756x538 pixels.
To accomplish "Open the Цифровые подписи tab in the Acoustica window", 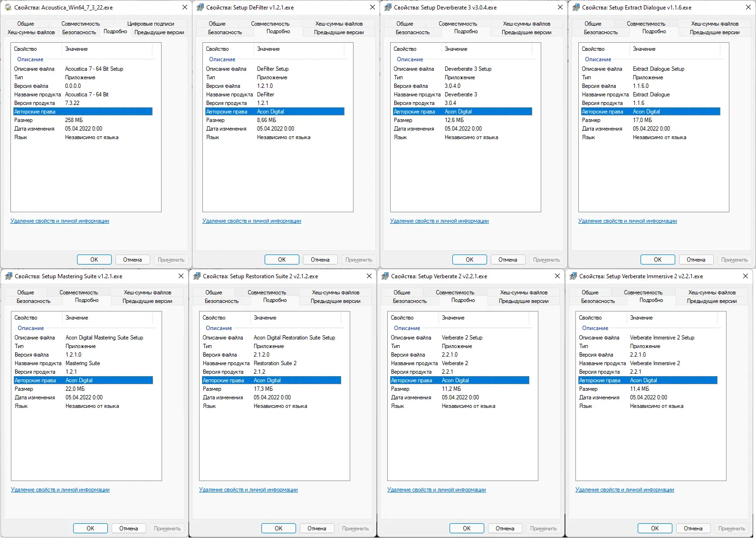I will coord(151,24).
